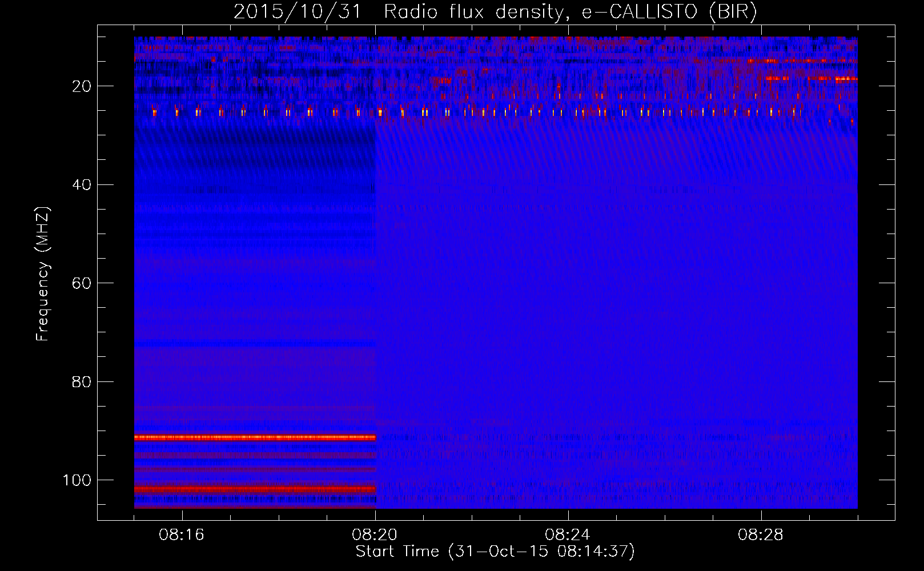Click the '40' frequency tick label
The height and width of the screenshot is (571, 924).
pos(82,185)
